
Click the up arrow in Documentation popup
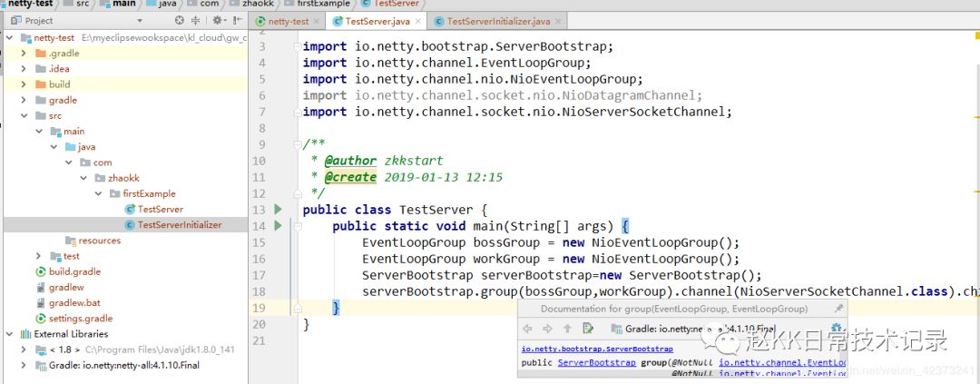[x=567, y=329]
